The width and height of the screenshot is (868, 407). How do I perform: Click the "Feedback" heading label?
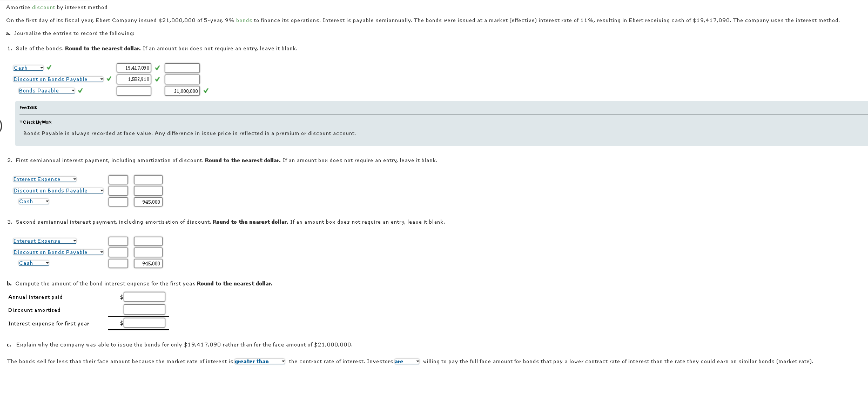(x=28, y=108)
